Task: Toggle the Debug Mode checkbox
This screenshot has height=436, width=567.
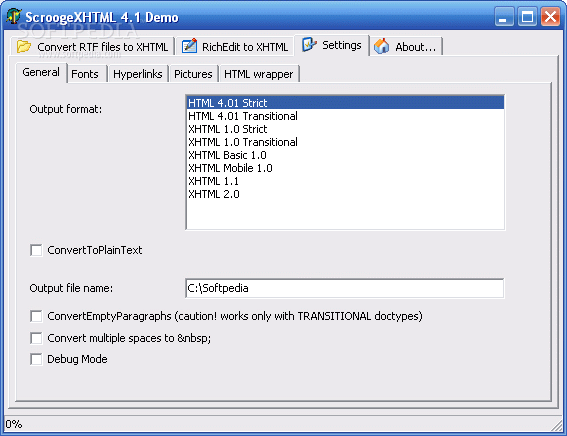Action: 36,359
